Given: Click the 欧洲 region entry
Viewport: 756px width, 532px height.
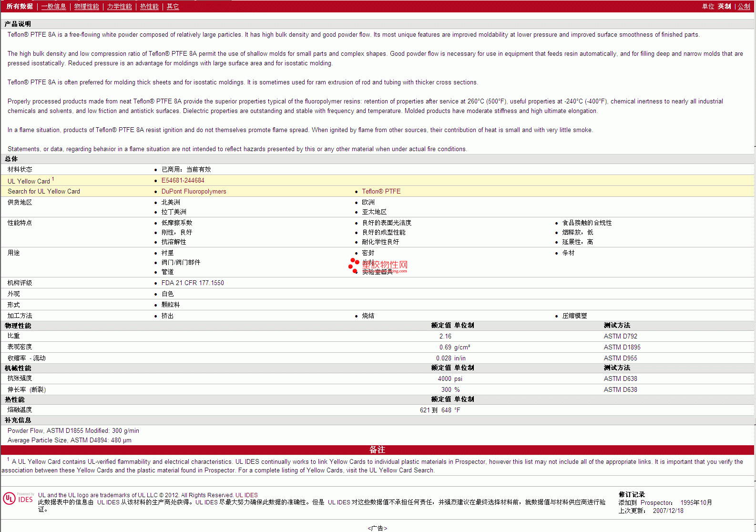Looking at the screenshot, I should 368,203.
